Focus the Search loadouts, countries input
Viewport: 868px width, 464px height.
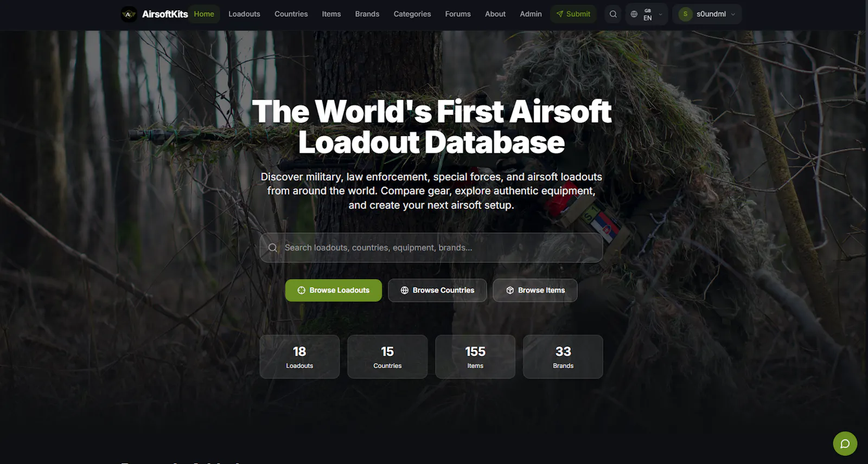pos(431,248)
